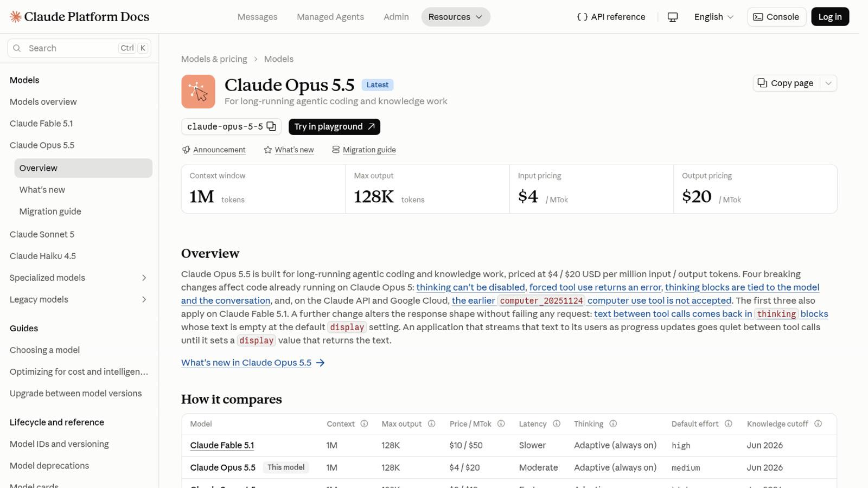Show info for Thinking column
Image resolution: width=868 pixels, height=488 pixels.
pos(612,424)
